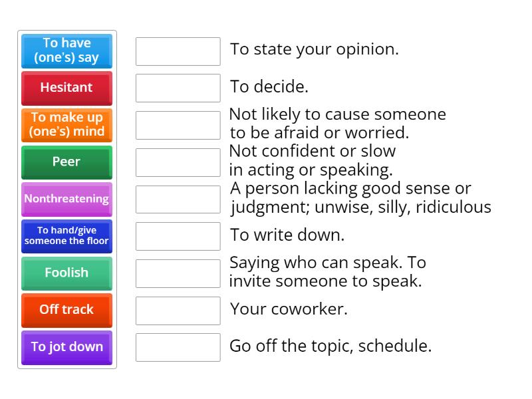Click the empty box next to 'To decide.'
This screenshot has width=532, height=399.
point(178,88)
